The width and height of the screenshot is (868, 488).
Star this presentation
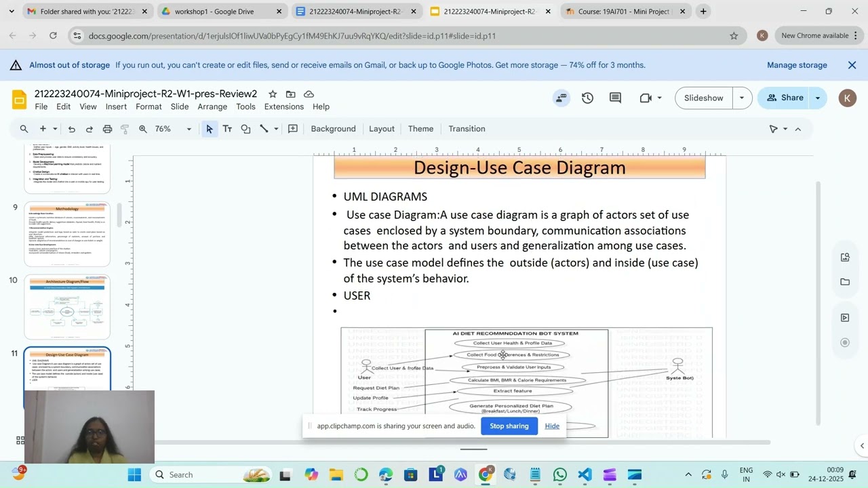click(x=273, y=94)
